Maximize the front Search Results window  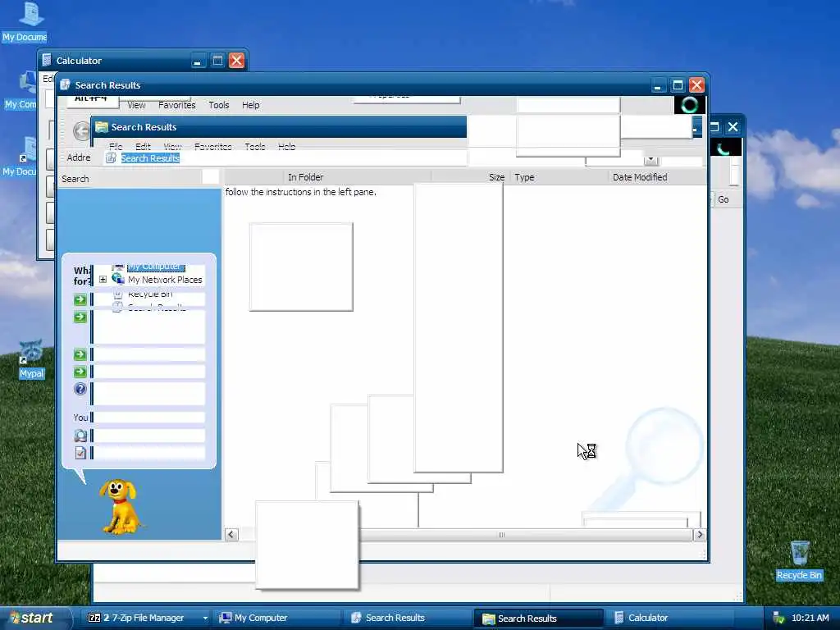click(677, 85)
